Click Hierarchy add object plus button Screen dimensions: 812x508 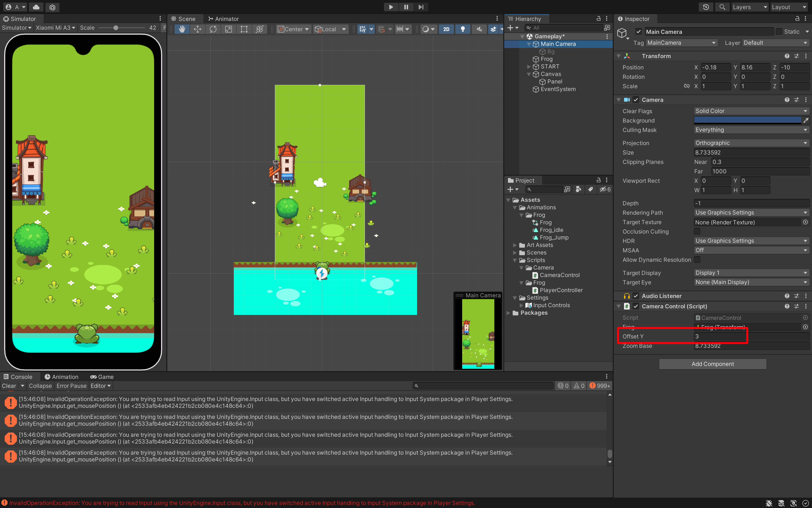pyautogui.click(x=512, y=28)
